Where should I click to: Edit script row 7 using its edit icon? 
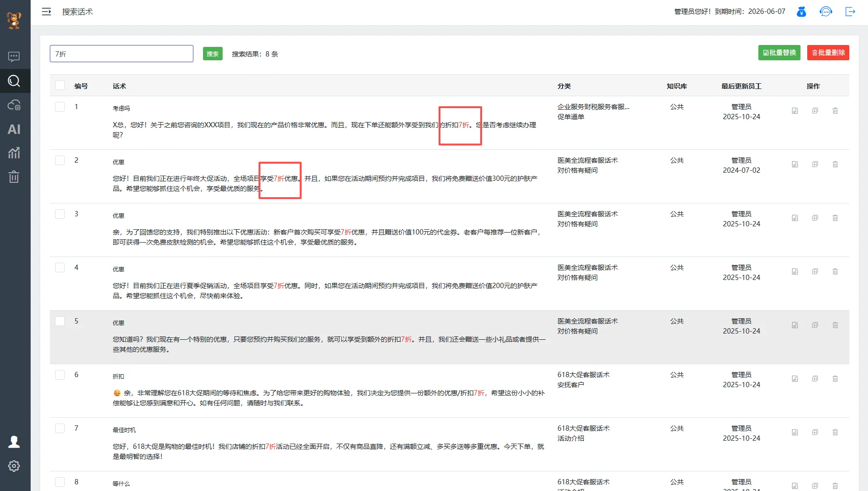click(795, 432)
